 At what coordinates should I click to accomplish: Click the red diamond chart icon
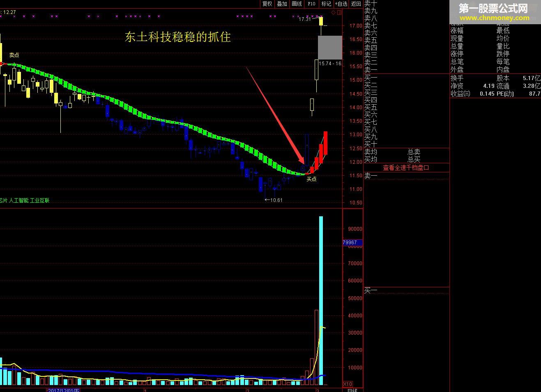(x=333, y=13)
